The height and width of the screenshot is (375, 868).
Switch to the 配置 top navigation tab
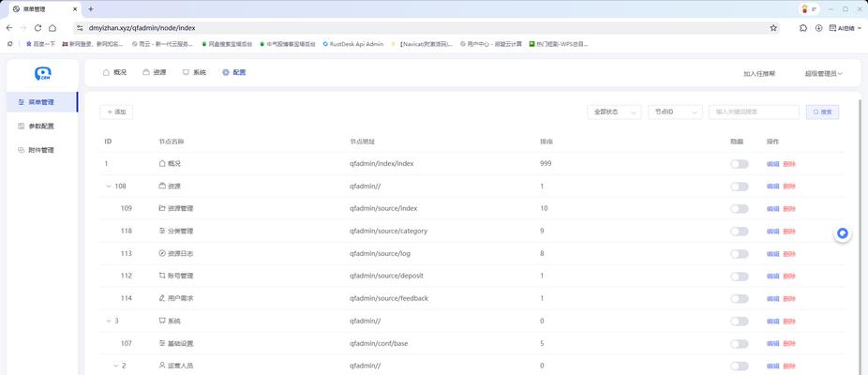click(x=234, y=72)
